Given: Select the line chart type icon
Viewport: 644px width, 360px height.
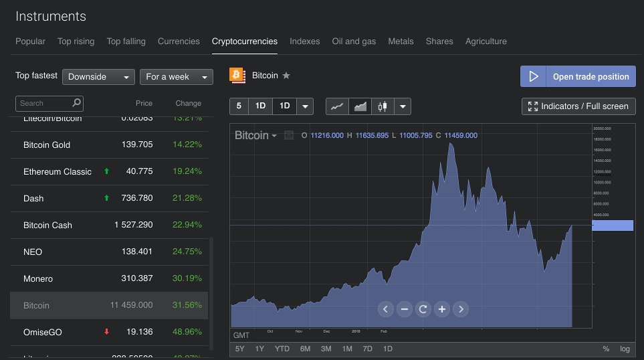Looking at the screenshot, I should (337, 106).
